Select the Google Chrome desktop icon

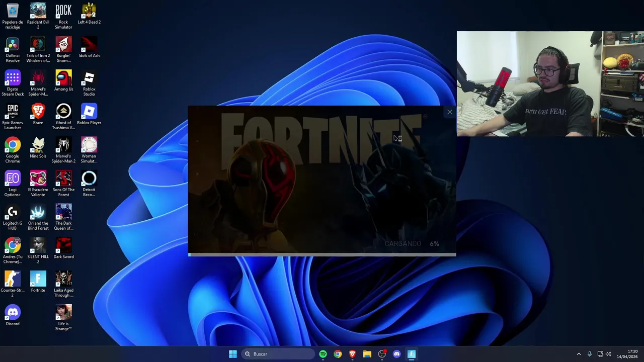[13, 150]
